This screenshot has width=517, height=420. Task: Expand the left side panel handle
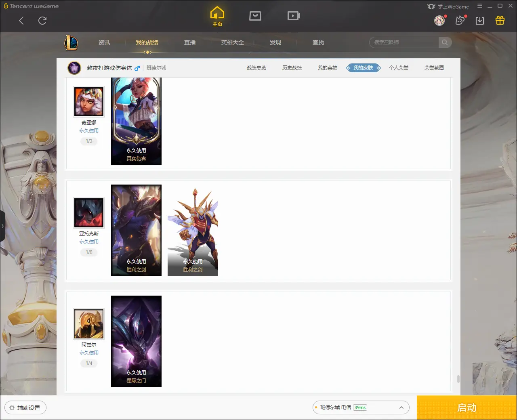2,226
